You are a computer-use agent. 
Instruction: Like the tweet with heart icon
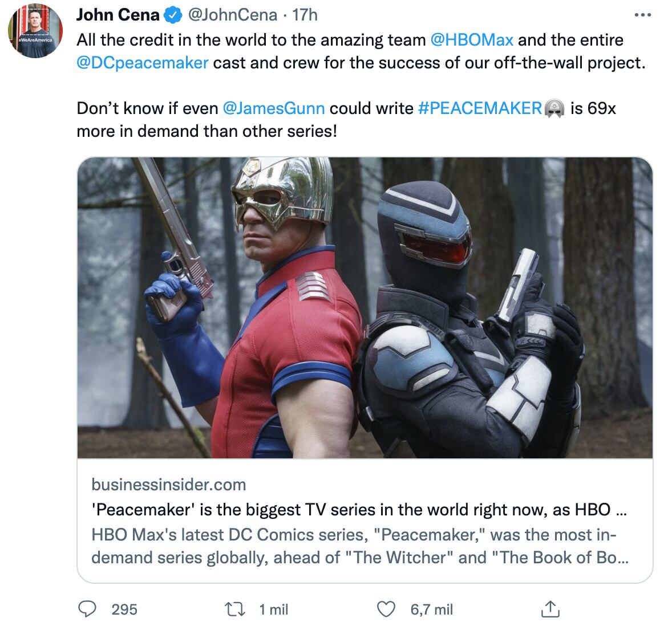[x=387, y=609]
